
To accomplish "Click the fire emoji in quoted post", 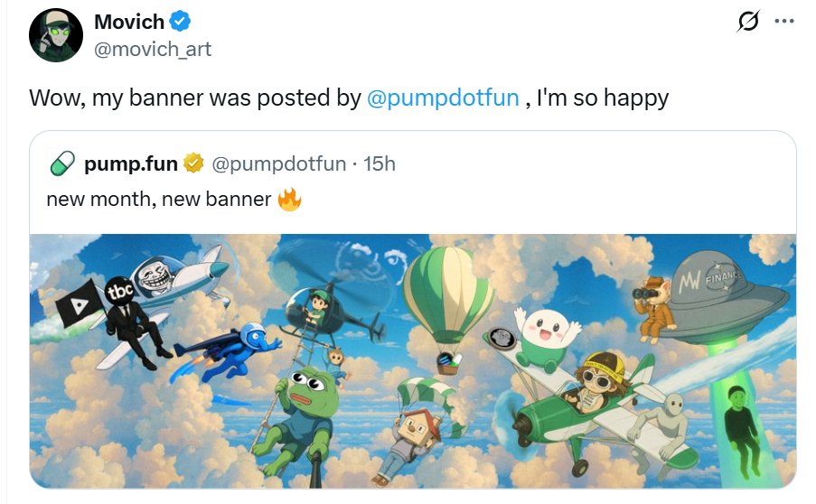I will 289,199.
